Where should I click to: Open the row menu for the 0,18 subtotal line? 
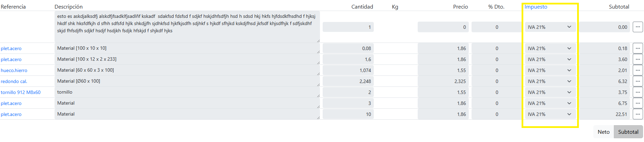click(x=637, y=48)
